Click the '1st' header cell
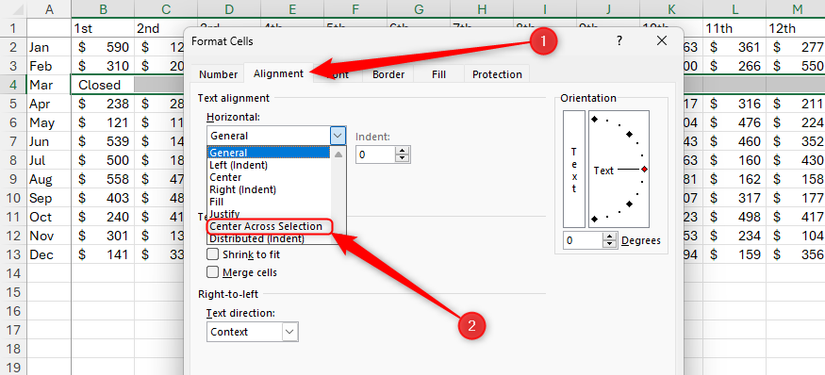 pyautogui.click(x=103, y=28)
